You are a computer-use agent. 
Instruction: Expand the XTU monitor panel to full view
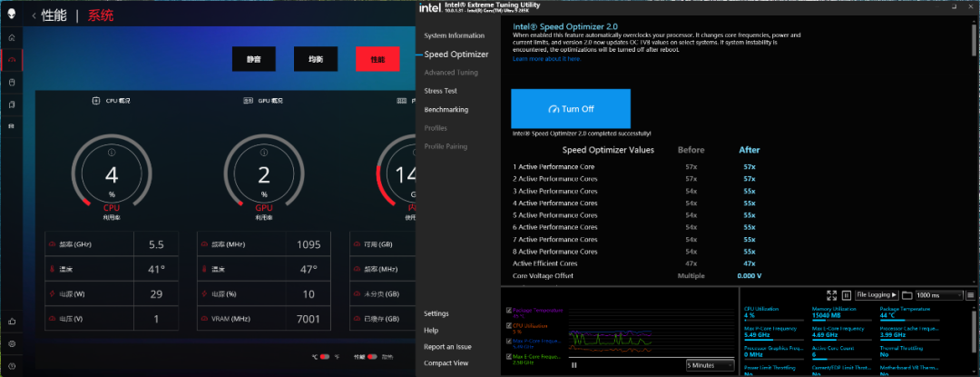click(831, 295)
